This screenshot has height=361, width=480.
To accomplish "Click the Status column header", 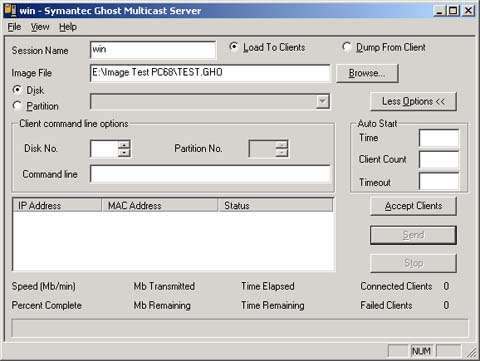I will [275, 205].
